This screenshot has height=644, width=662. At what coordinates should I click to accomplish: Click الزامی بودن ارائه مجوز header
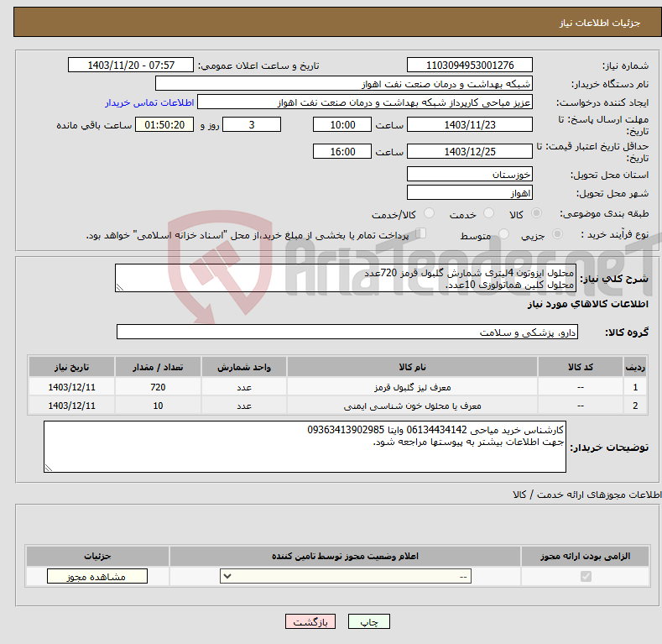585,556
